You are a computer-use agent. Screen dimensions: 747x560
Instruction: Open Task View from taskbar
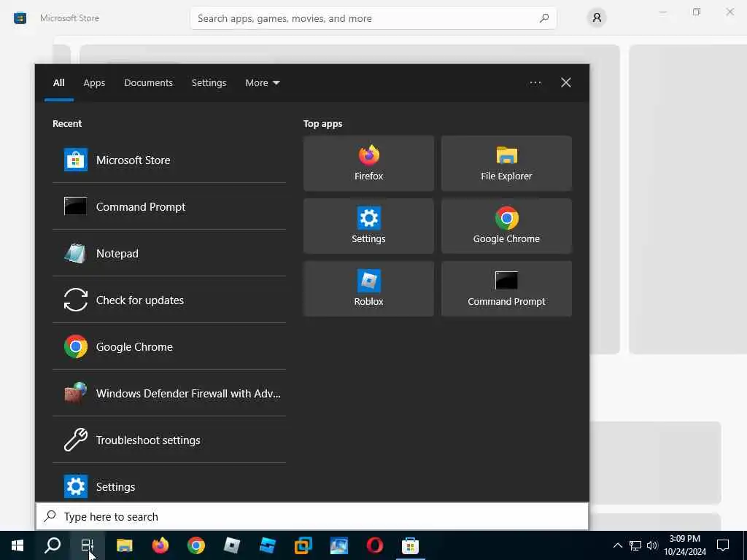88,545
